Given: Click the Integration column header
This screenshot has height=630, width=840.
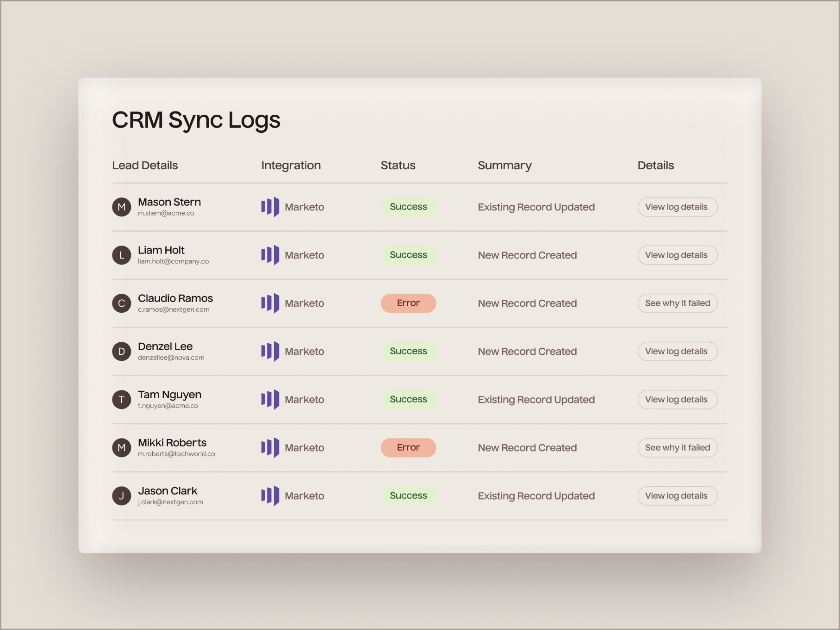Looking at the screenshot, I should tap(291, 165).
